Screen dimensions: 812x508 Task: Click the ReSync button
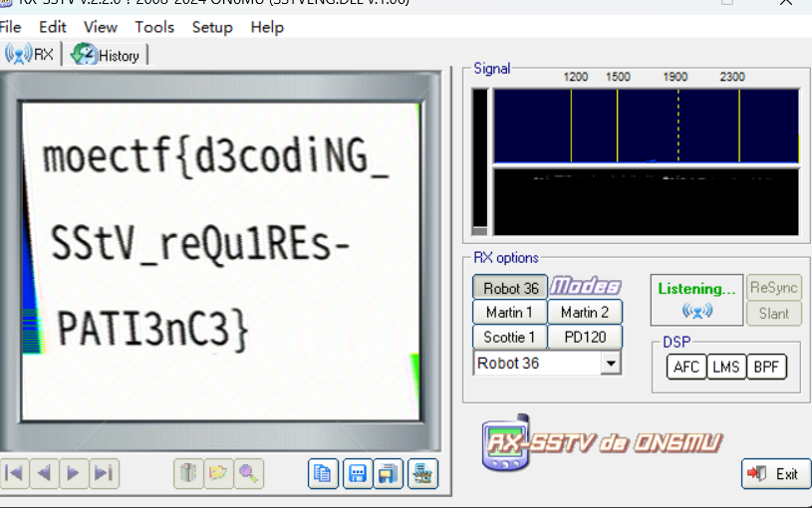(x=774, y=288)
